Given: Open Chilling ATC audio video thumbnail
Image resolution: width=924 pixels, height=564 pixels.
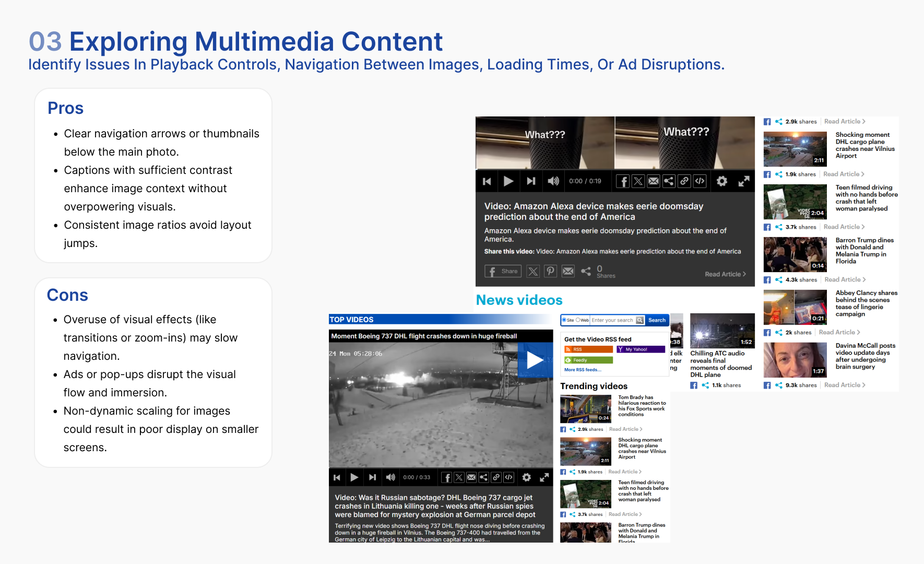Looking at the screenshot, I should 722,331.
